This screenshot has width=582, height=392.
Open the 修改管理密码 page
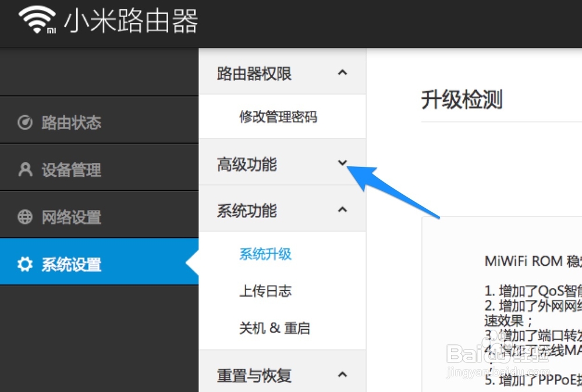278,117
